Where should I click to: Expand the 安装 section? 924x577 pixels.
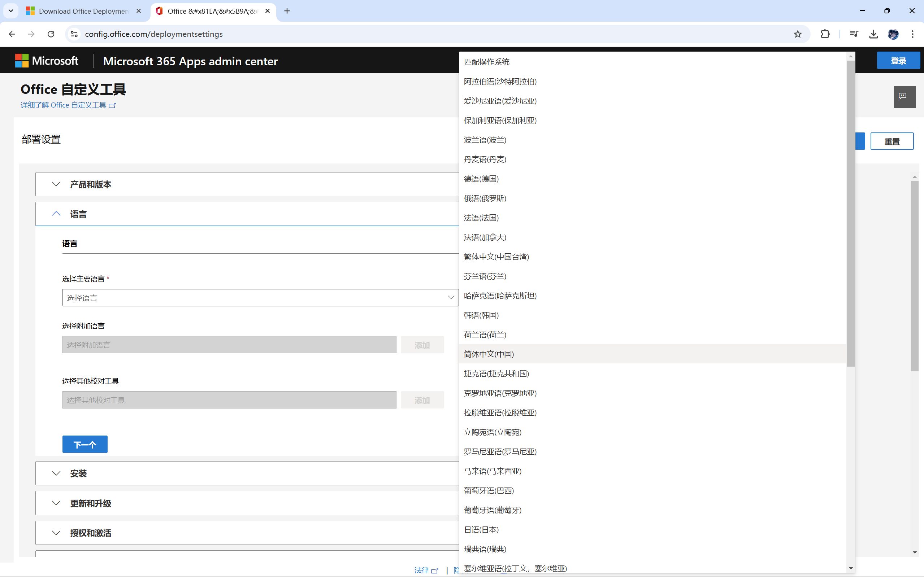click(247, 473)
